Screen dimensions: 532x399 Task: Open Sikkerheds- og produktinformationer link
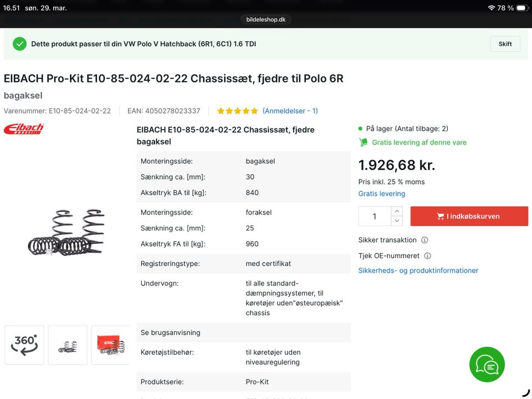(x=418, y=270)
